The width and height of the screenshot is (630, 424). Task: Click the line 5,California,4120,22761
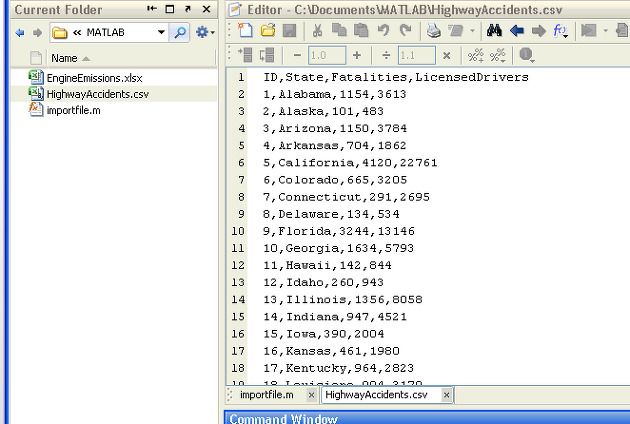tap(350, 163)
